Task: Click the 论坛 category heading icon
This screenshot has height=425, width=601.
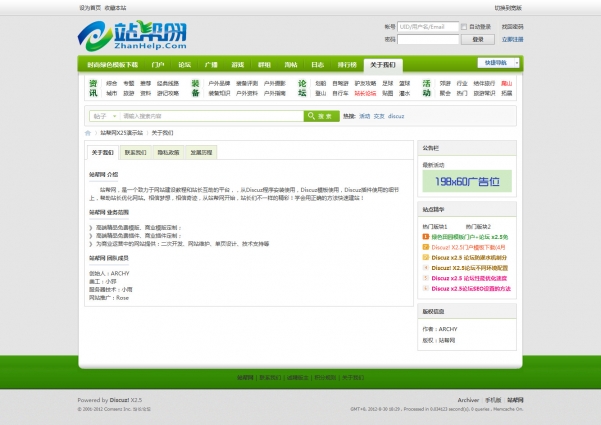Action: coord(303,88)
